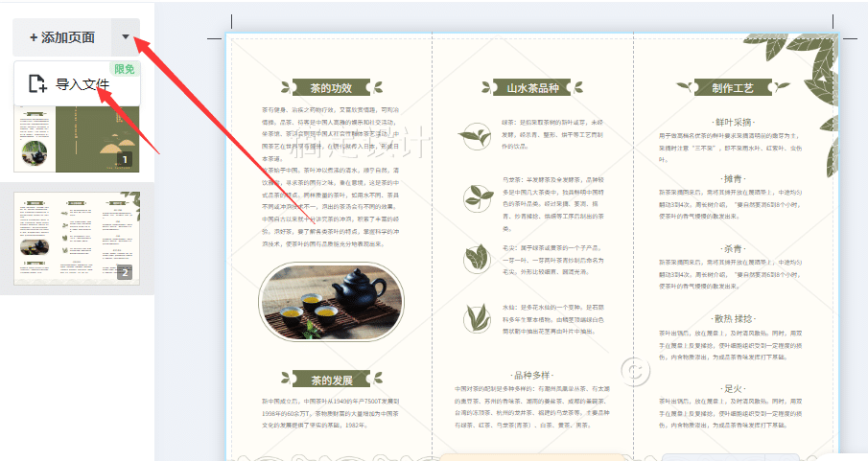Click the 杀青 subheading
Image resolution: width=868 pixels, height=461 pixels.
[x=733, y=249]
